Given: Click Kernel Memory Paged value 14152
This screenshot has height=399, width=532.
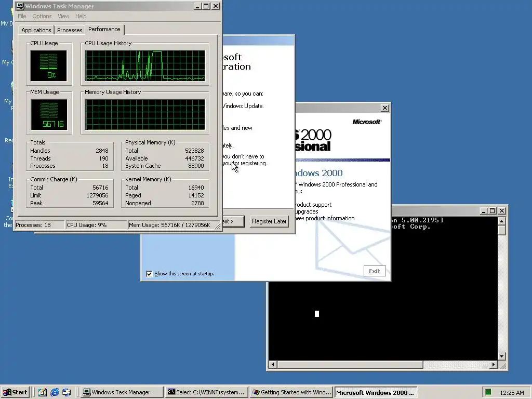Looking at the screenshot, I should (x=196, y=195).
